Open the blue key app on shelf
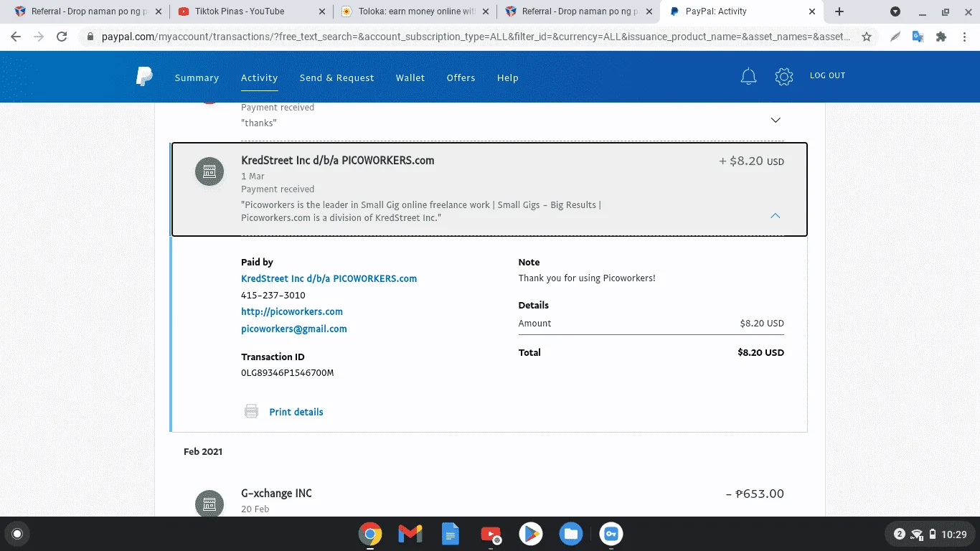The image size is (980, 551). pos(611,534)
